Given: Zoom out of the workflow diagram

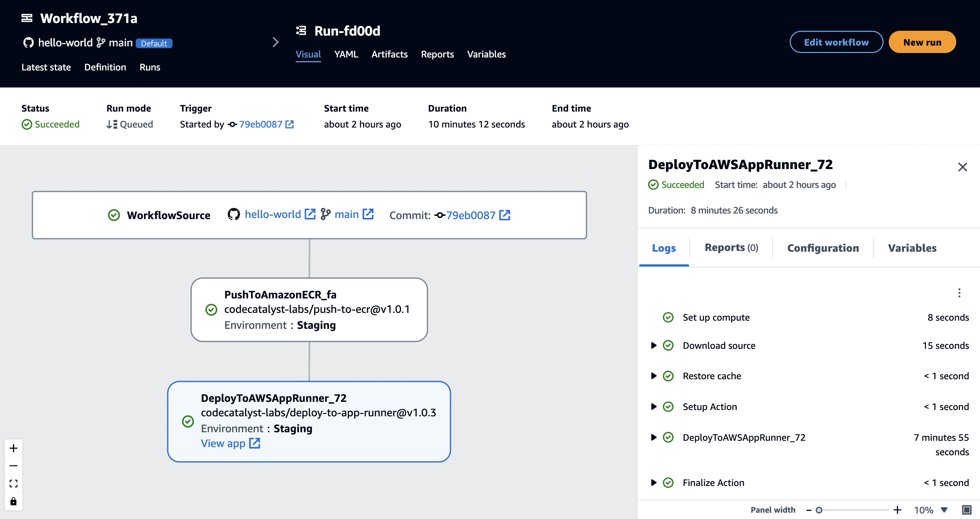Looking at the screenshot, I should pyautogui.click(x=14, y=465).
